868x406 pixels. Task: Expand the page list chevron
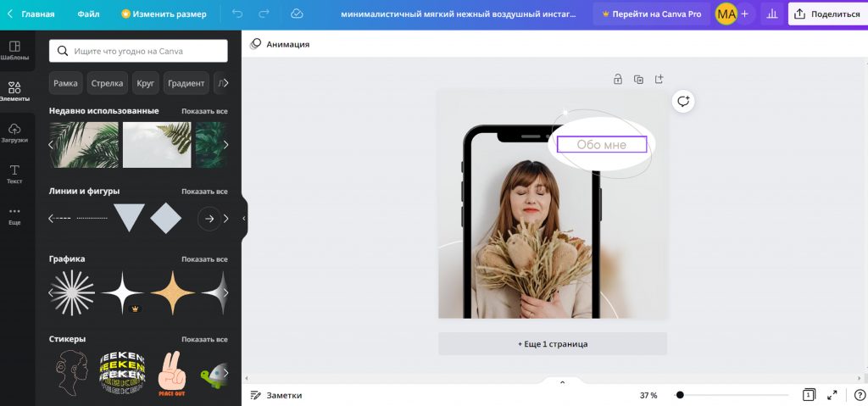(563, 382)
